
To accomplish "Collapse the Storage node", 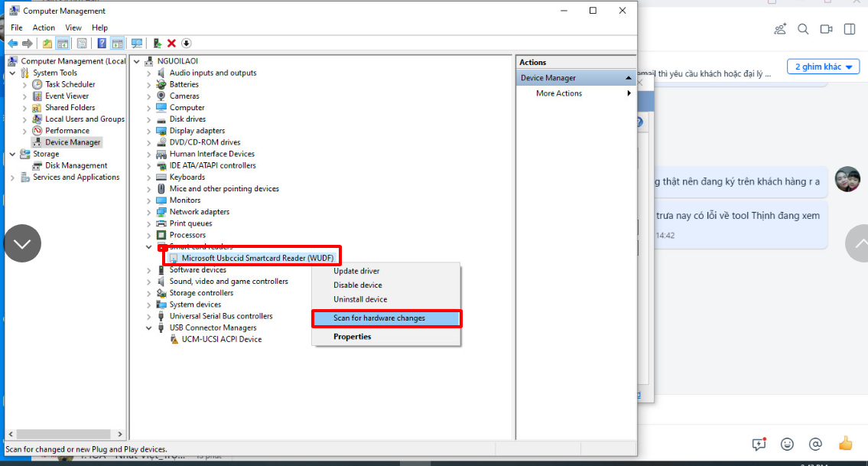I will (12, 154).
